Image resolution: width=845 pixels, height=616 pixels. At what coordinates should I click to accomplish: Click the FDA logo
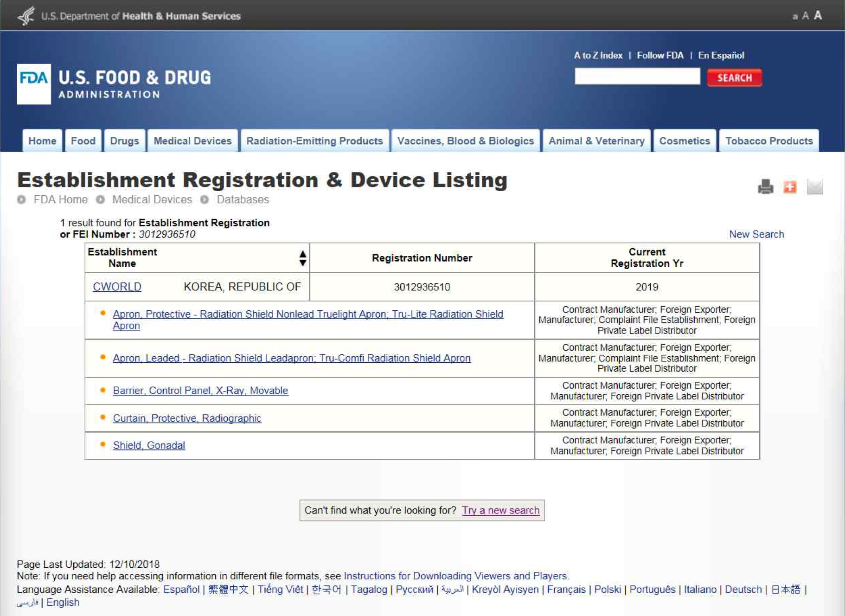pyautogui.click(x=34, y=84)
